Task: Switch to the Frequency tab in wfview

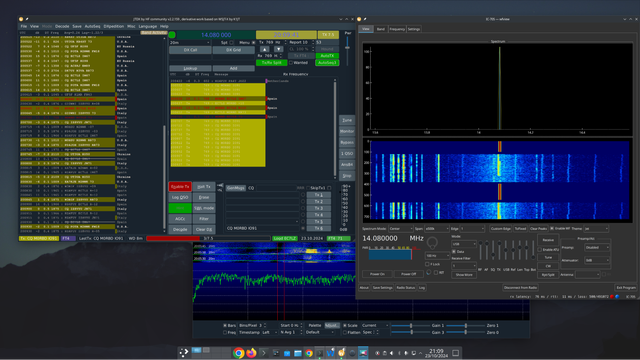Action: click(x=397, y=29)
